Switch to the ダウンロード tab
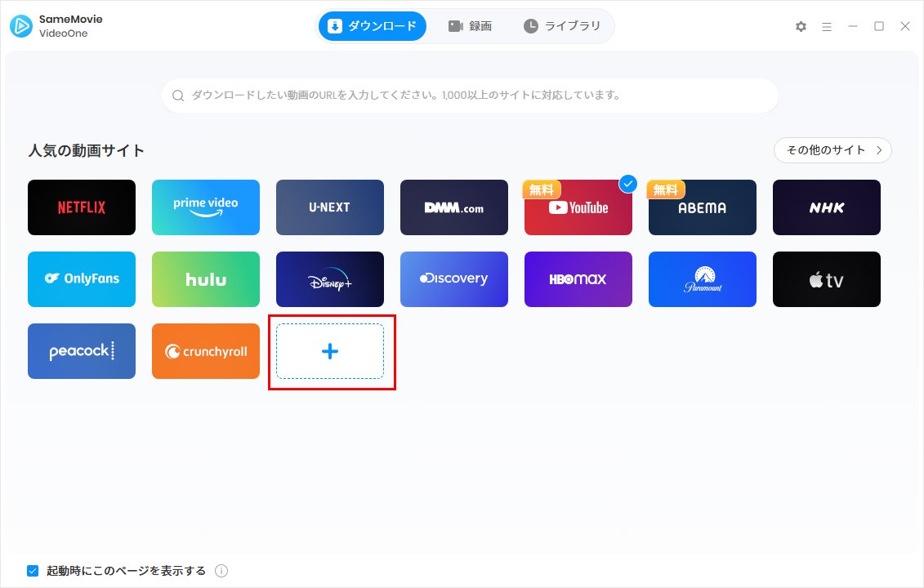 click(x=373, y=26)
